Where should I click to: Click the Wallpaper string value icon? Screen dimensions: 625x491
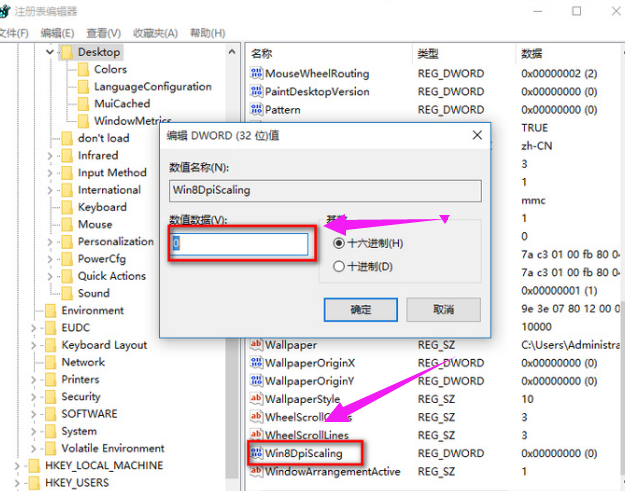256,344
